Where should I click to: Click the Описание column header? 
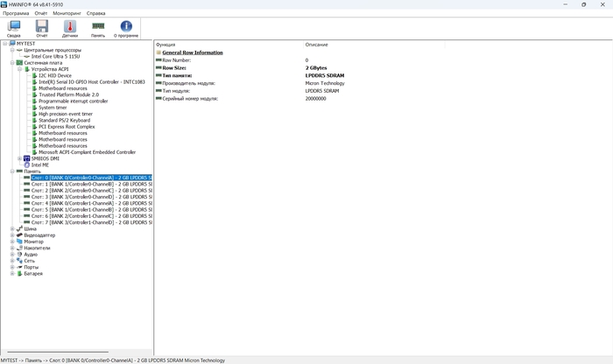[x=317, y=45]
